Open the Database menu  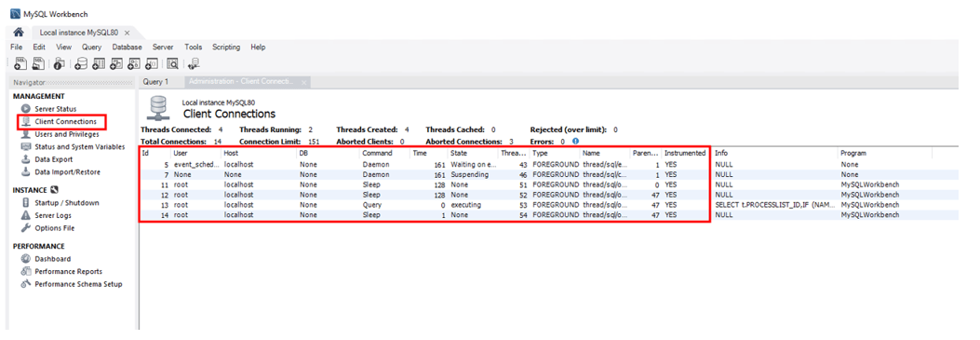pyautogui.click(x=127, y=47)
